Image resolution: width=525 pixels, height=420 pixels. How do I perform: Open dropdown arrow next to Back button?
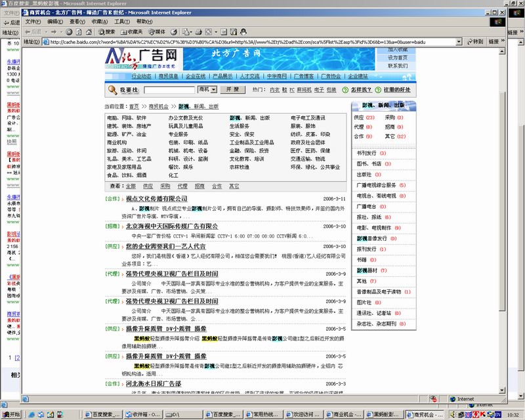[x=46, y=32]
